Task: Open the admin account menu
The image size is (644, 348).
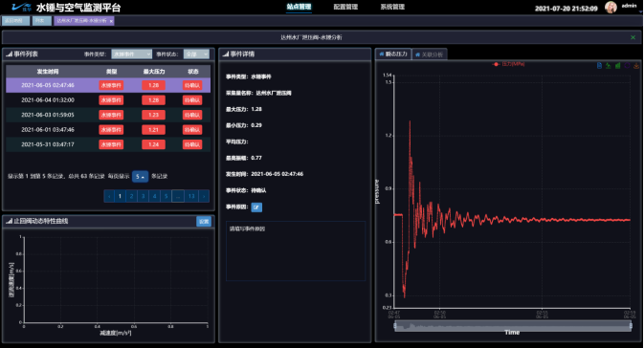Action: coord(629,6)
